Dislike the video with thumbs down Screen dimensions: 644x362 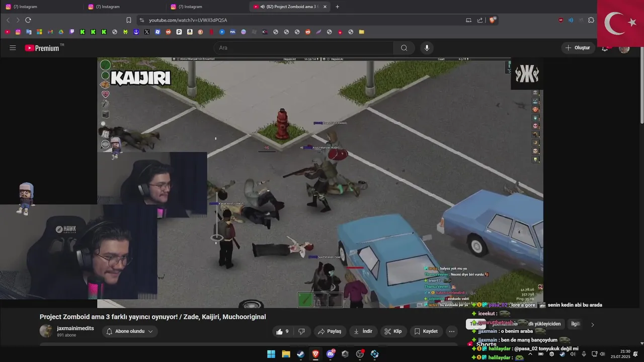point(302,331)
